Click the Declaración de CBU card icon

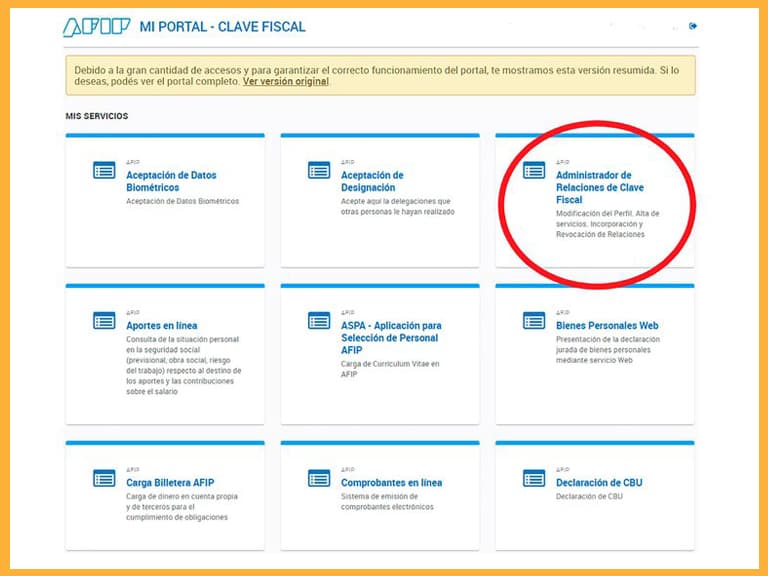[x=534, y=478]
